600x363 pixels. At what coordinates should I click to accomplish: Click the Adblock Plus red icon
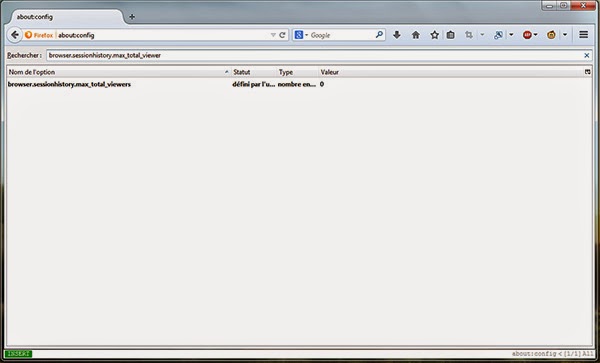click(527, 35)
